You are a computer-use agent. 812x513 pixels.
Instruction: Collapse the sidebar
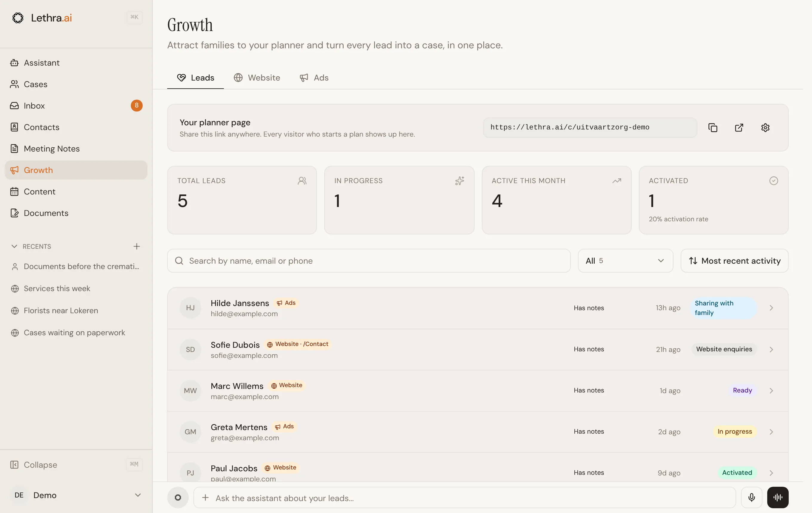pos(76,465)
